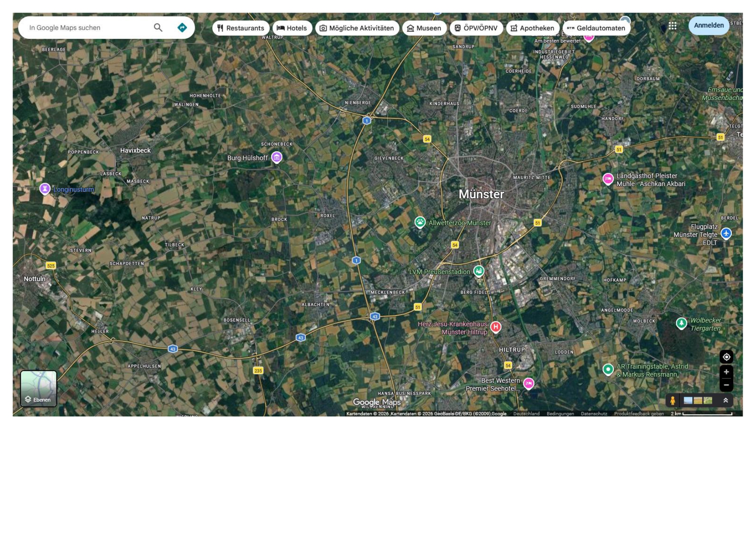Select the Hotels category chip
Image resolution: width=756 pixels, height=535 pixels.
pos(292,28)
